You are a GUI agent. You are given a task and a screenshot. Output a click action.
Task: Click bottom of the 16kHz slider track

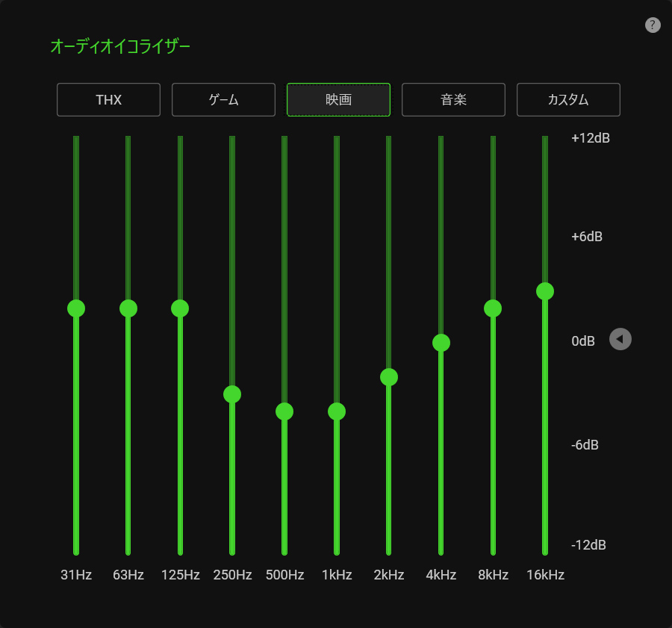(x=545, y=551)
